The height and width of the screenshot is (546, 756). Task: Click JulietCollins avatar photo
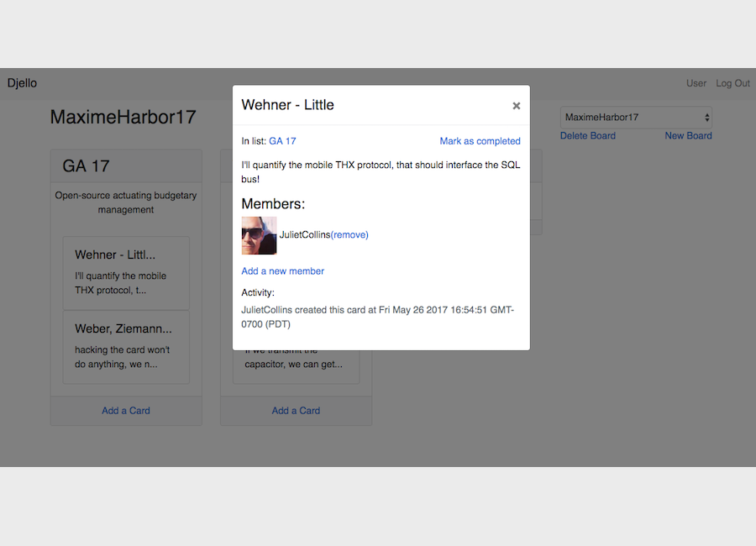259,235
